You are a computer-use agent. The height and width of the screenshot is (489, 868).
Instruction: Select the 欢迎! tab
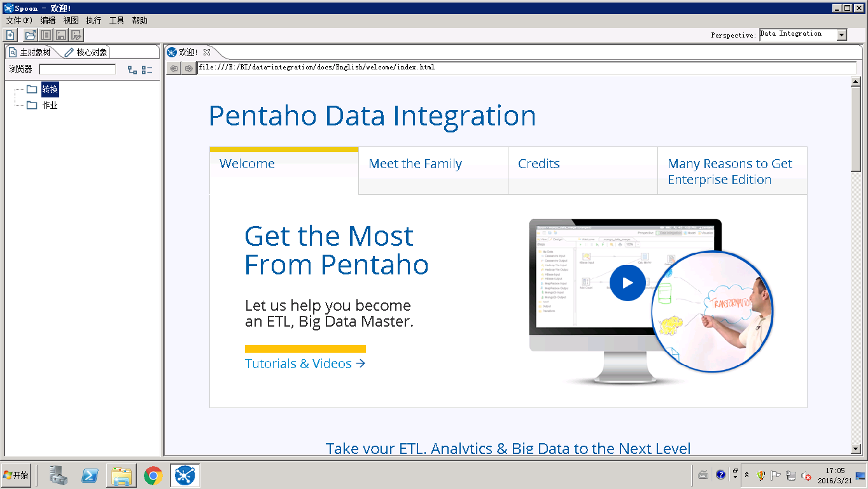[x=188, y=52]
